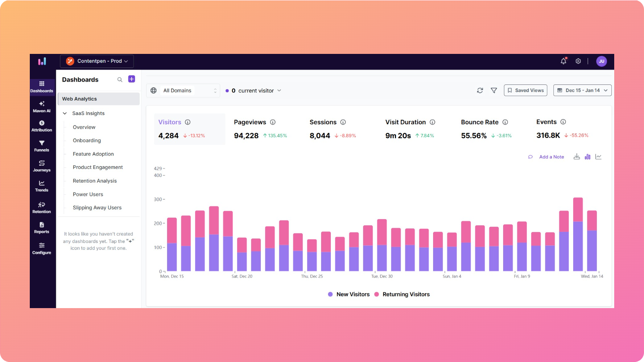Open the Funnels section

coord(41,146)
